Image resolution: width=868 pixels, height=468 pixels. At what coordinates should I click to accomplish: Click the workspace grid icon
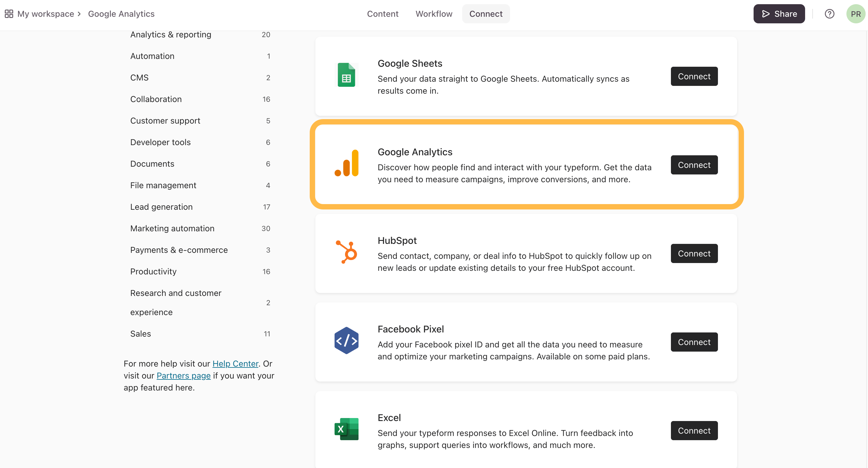click(x=9, y=14)
